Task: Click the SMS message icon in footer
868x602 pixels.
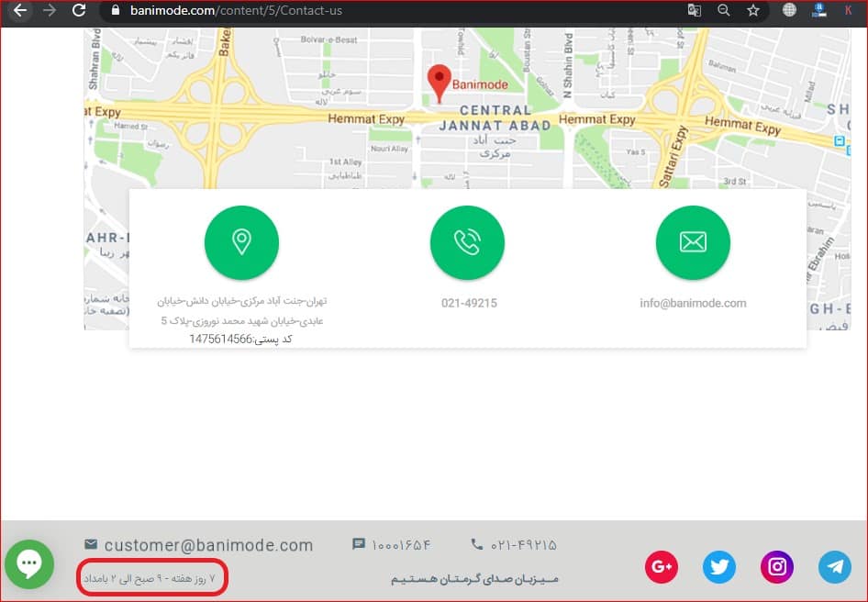Action: (359, 544)
